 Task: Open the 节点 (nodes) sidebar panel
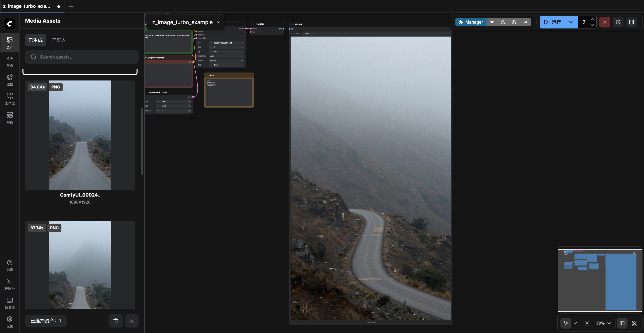tap(10, 61)
